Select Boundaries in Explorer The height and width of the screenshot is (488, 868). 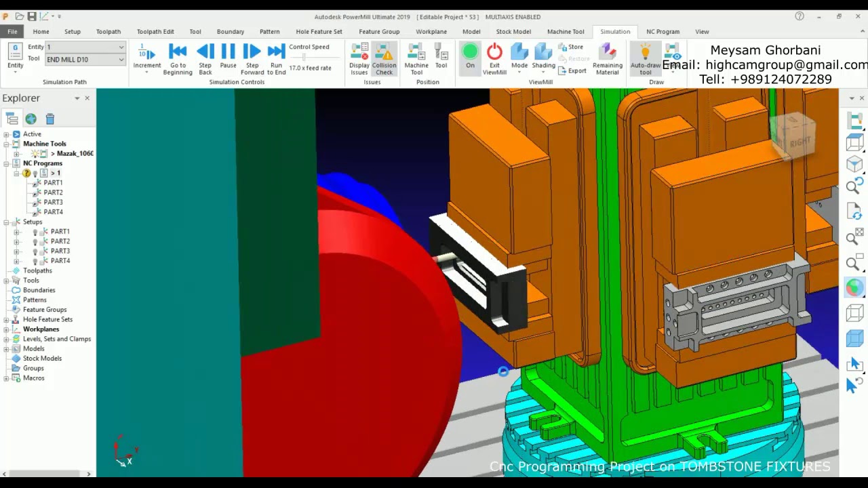tap(39, 290)
